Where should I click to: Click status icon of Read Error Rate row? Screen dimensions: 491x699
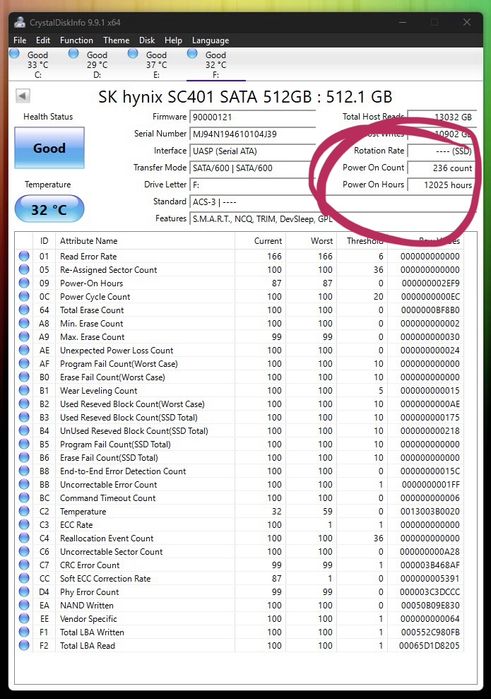click(24, 256)
